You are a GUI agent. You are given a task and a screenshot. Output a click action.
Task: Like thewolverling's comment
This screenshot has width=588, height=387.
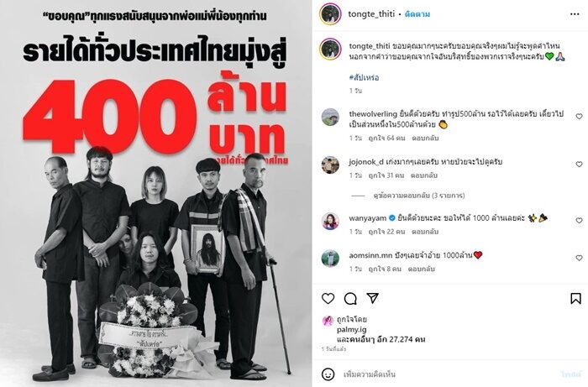coord(580,117)
